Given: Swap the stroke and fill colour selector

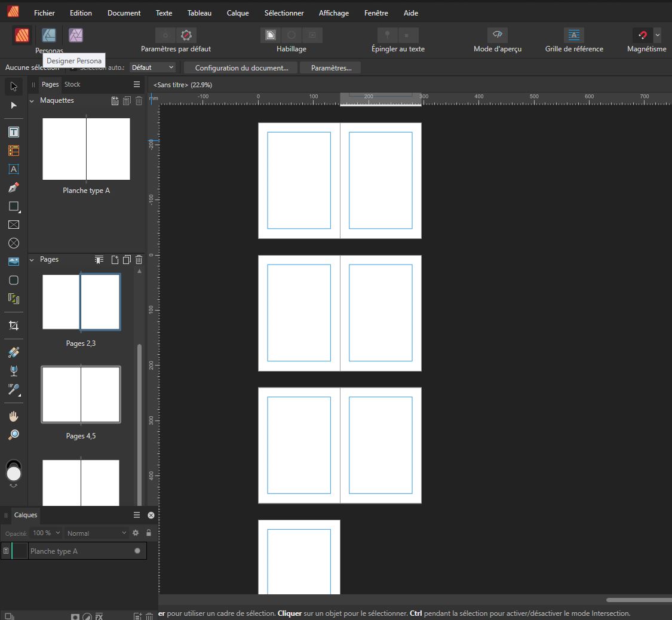Looking at the screenshot, I should coord(13,486).
